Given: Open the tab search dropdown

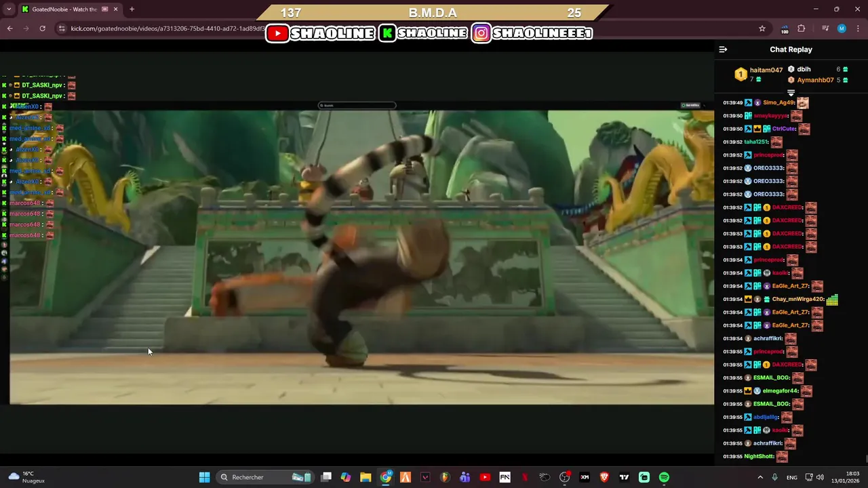Looking at the screenshot, I should click(9, 9).
